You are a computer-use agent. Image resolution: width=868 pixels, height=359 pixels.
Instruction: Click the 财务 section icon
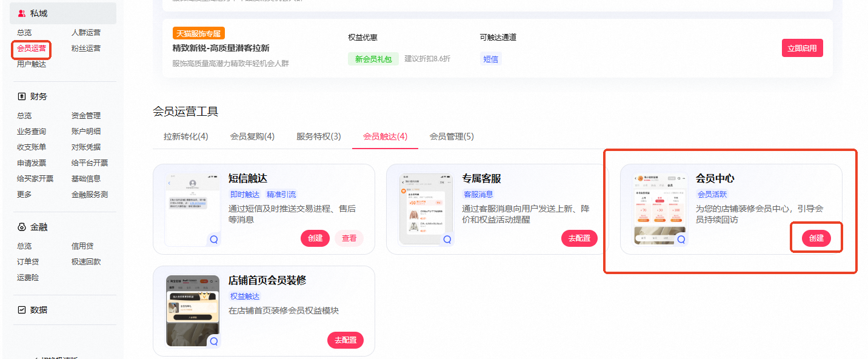click(22, 96)
